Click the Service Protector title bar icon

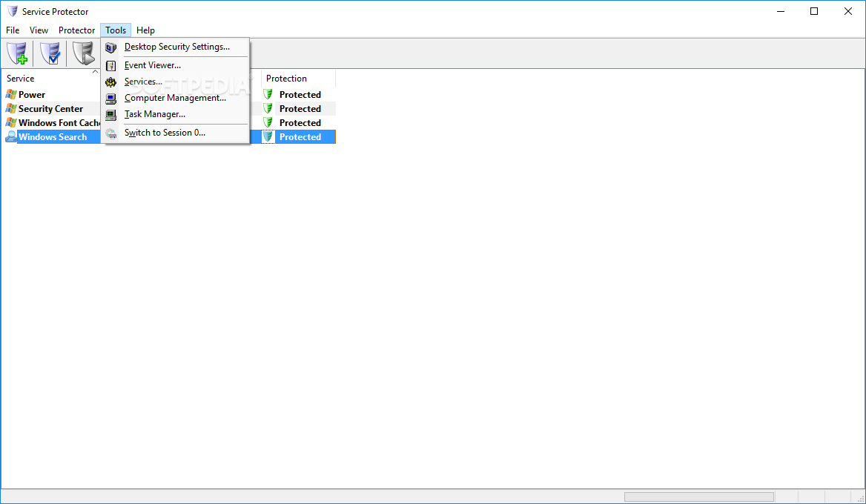[12, 11]
